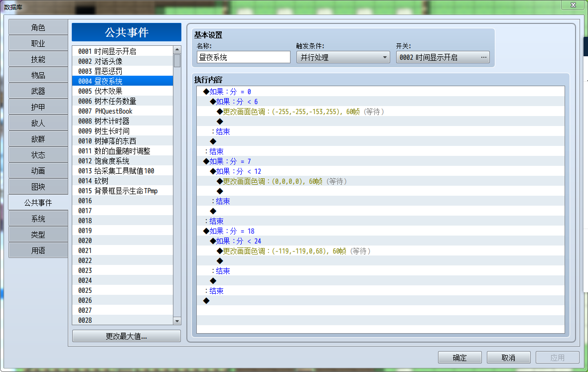Screen dimensions: 588x372
Task: Select event 0011 数的血量随时调整
Action: click(123, 151)
